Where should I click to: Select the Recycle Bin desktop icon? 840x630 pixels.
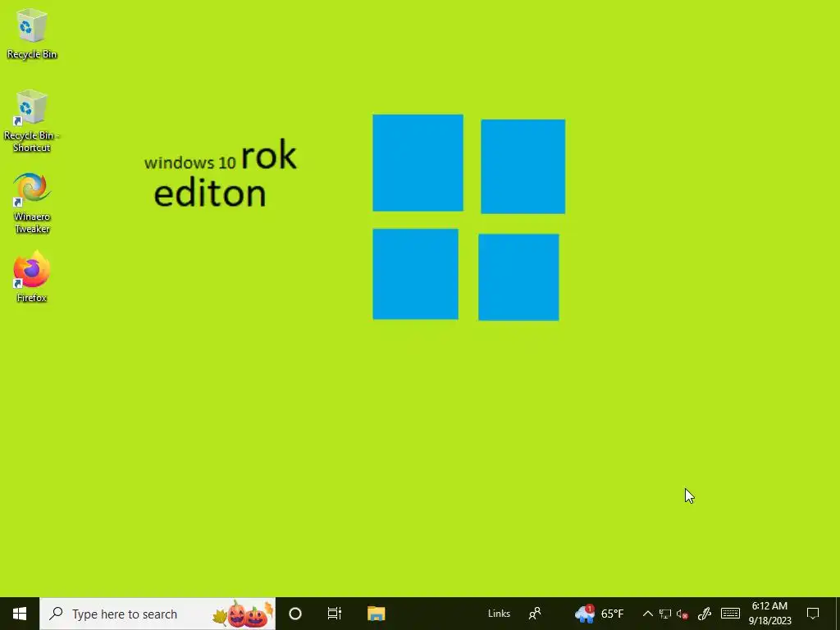point(32,34)
